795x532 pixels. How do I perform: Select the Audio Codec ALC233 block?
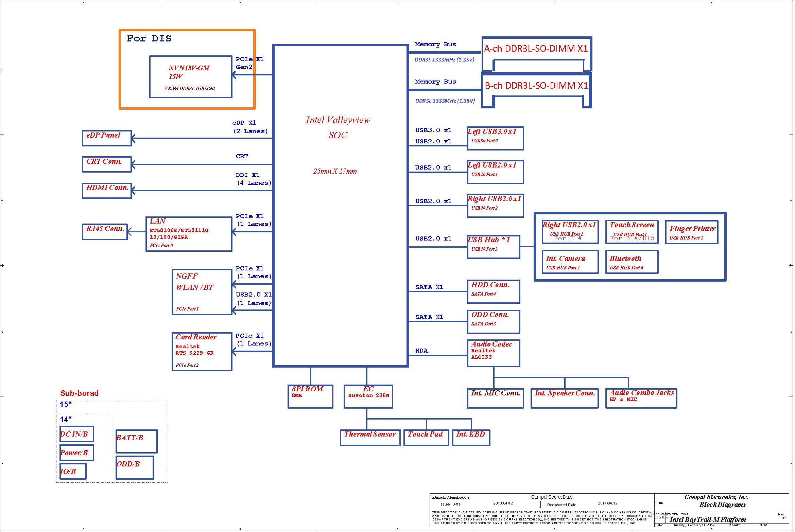click(x=494, y=354)
